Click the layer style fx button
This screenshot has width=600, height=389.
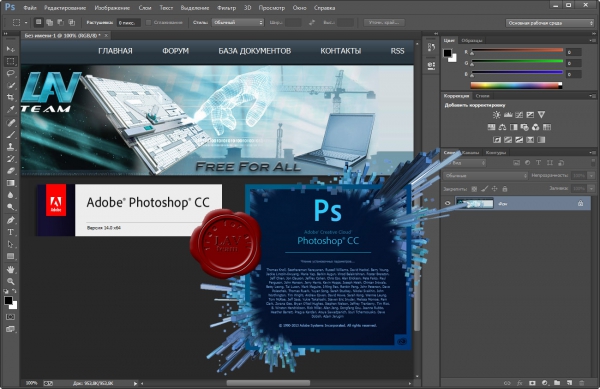(519, 382)
